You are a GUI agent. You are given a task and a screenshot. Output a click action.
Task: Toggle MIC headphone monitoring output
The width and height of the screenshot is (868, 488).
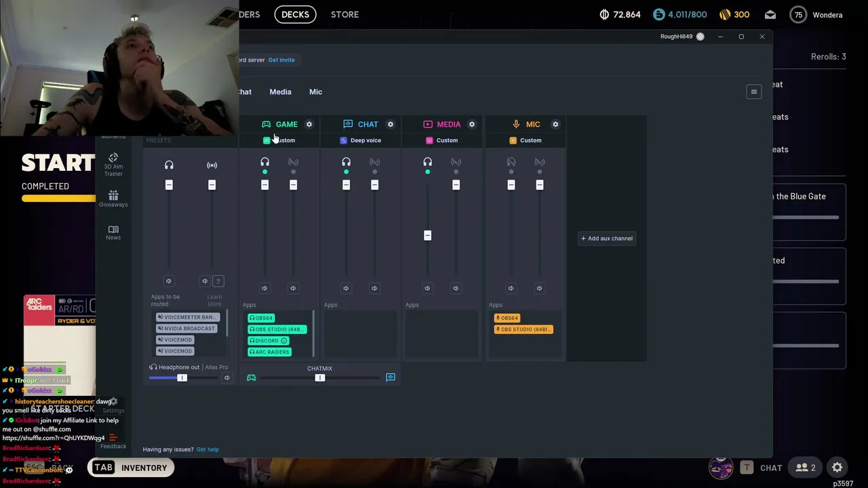511,162
